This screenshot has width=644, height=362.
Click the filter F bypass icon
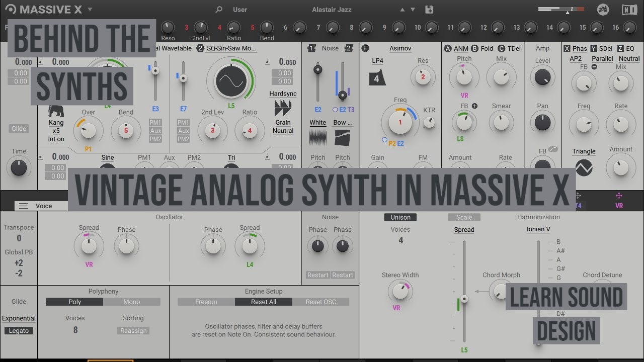[365, 48]
